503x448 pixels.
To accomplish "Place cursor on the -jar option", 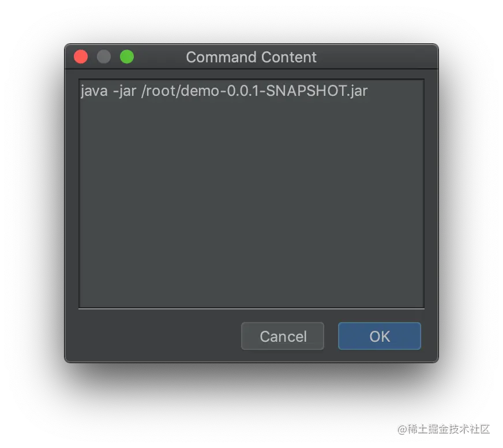I will click(x=125, y=91).
